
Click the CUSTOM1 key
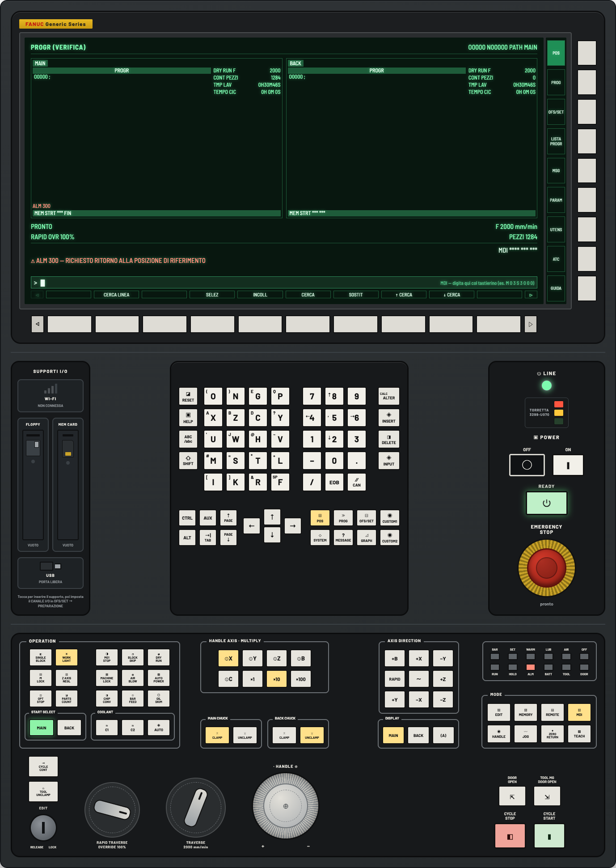390,518
